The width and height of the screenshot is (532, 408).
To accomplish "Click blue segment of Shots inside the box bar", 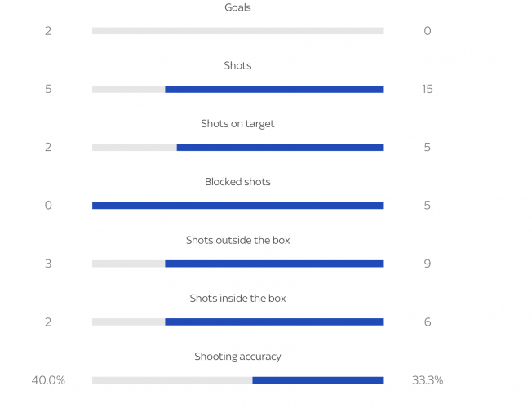I will pos(274,322).
